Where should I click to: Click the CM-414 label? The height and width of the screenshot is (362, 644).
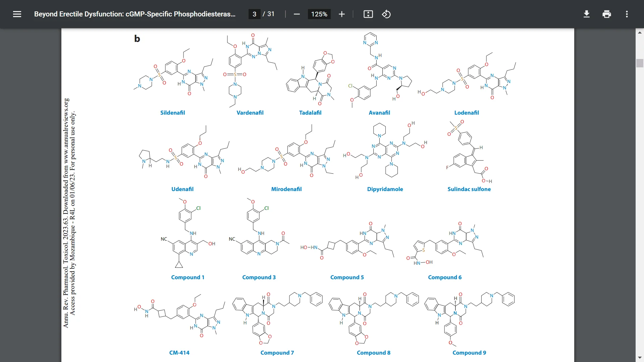click(x=179, y=353)
